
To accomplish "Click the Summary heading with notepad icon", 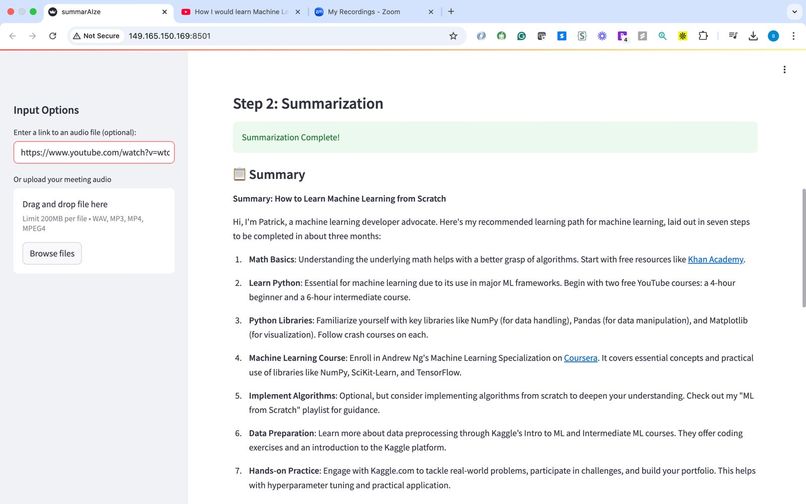I will (x=269, y=174).
